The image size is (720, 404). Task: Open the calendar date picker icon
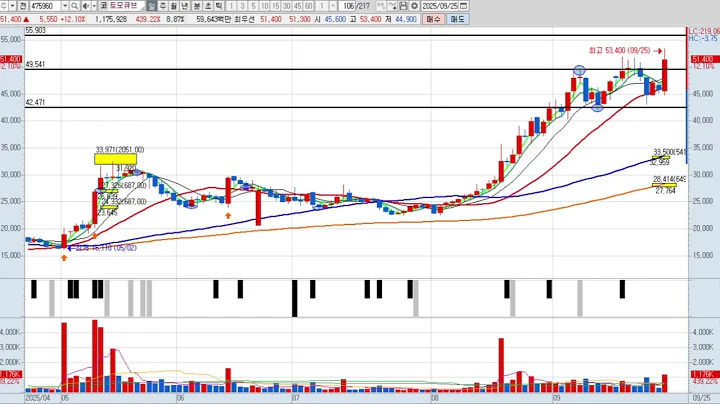point(463,6)
